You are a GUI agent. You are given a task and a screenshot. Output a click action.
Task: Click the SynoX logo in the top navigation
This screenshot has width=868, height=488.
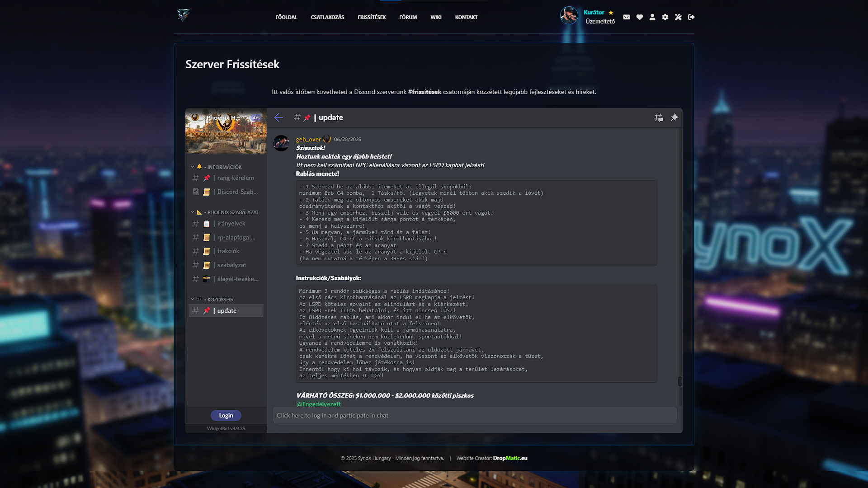tap(183, 15)
